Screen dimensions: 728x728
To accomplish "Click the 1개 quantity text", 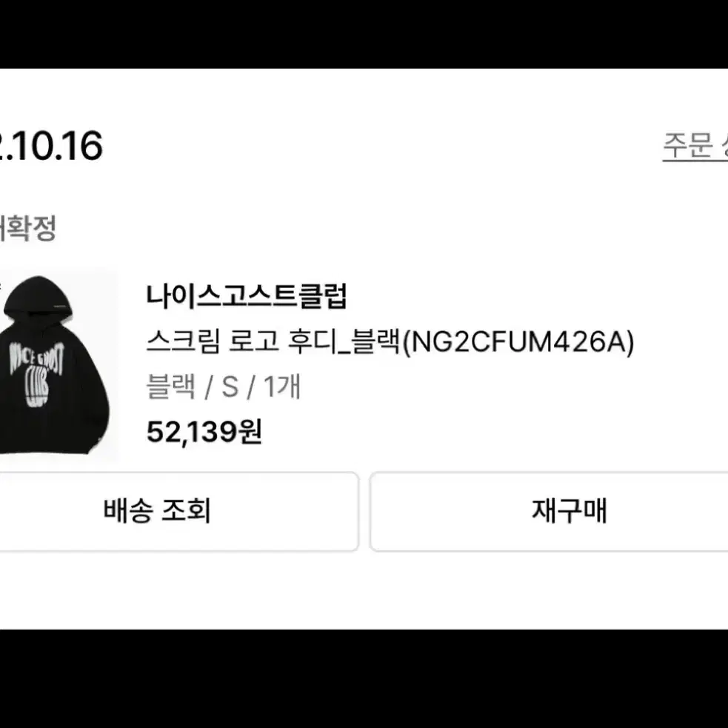I will 282,387.
